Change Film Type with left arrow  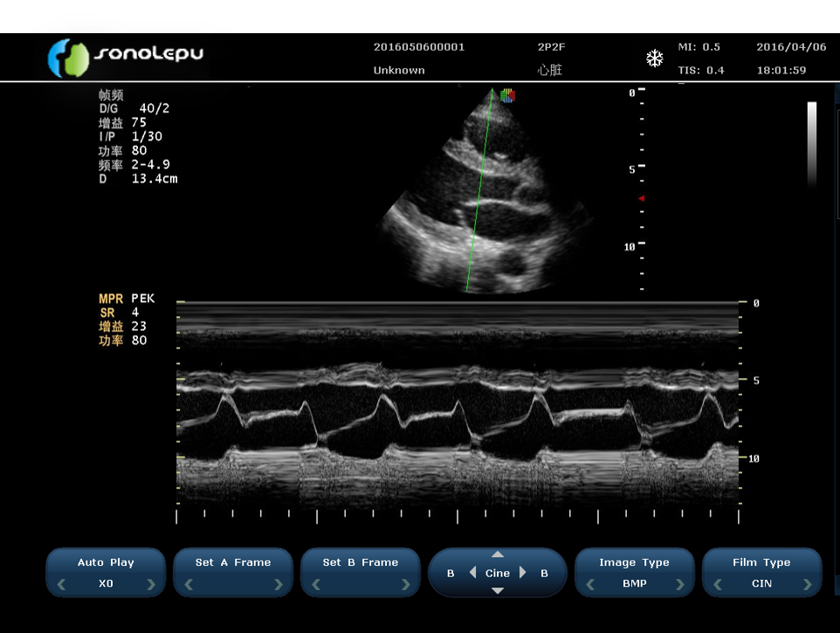tap(718, 584)
